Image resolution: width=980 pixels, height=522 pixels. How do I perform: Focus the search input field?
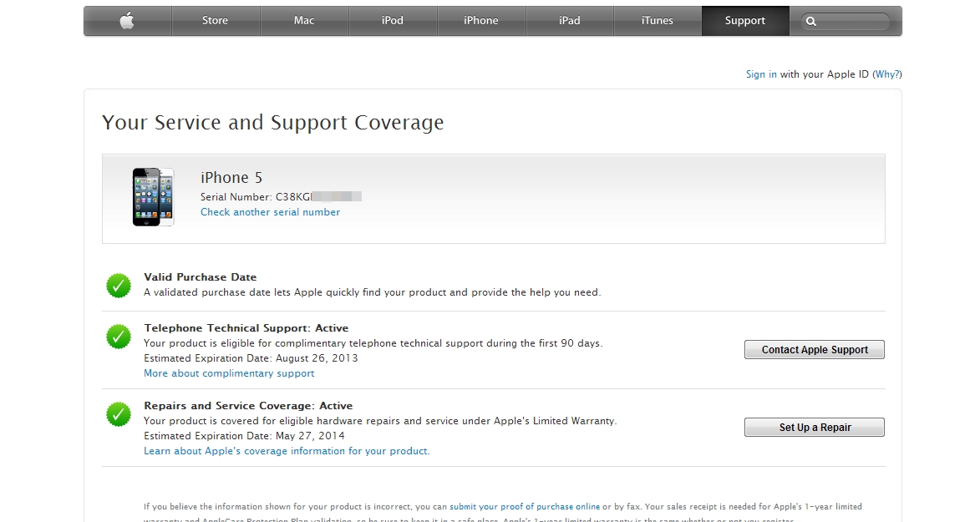pyautogui.click(x=845, y=21)
